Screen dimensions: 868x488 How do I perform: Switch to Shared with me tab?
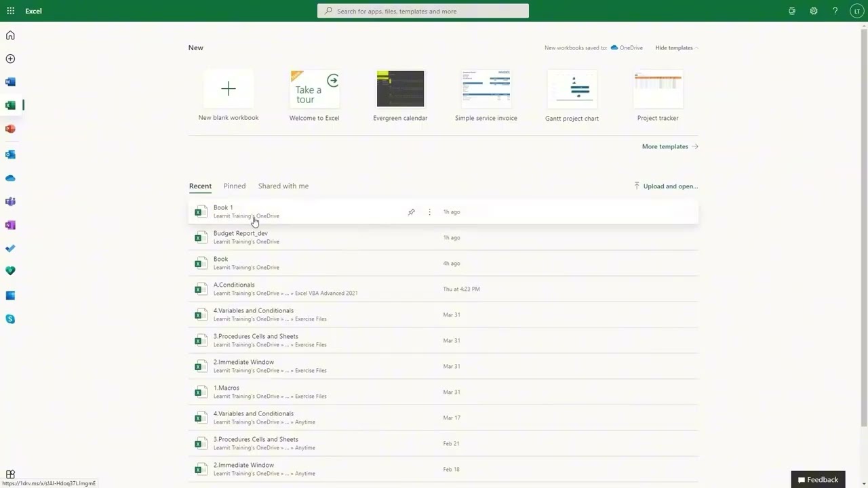coord(283,186)
